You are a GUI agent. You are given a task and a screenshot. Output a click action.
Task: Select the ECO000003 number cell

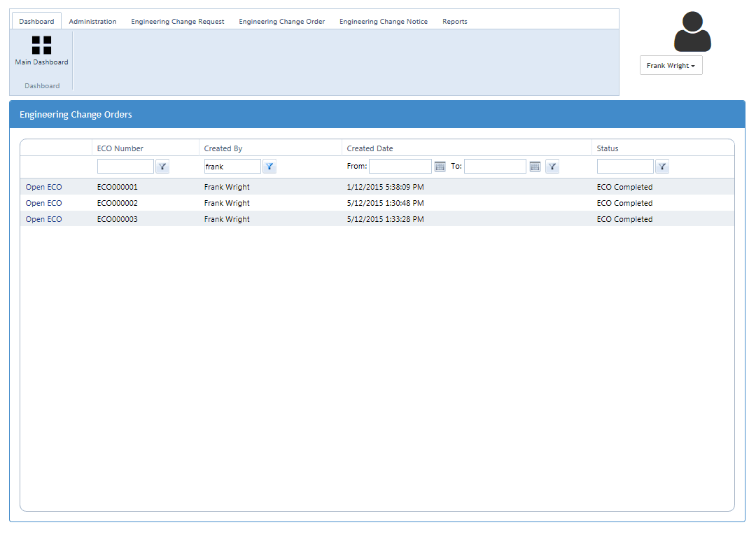coord(117,219)
